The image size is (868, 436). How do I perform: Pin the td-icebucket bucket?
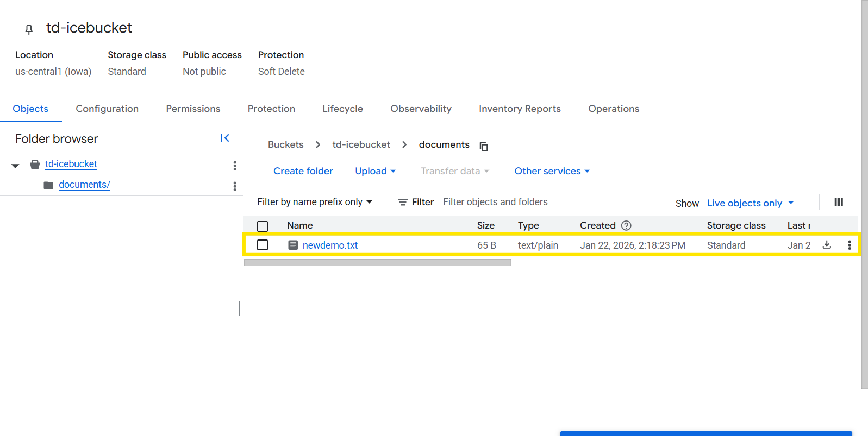pyautogui.click(x=29, y=29)
